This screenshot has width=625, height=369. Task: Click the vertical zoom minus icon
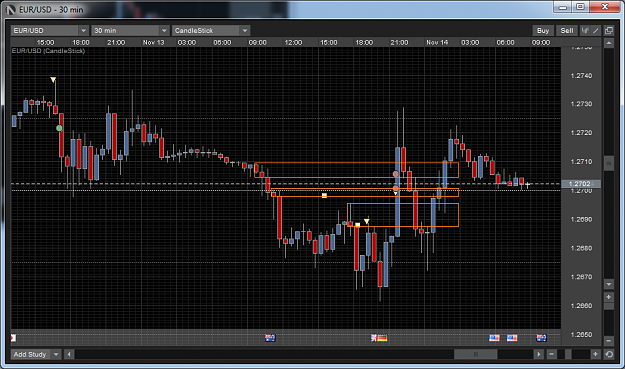coord(609,341)
